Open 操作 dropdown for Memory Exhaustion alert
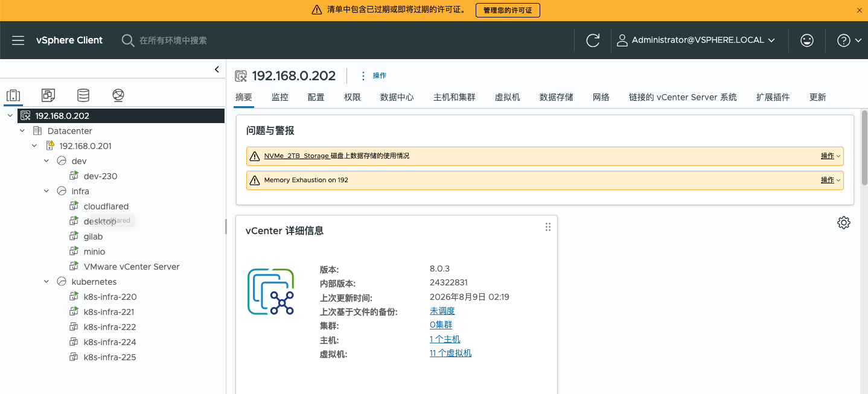 pyautogui.click(x=830, y=180)
